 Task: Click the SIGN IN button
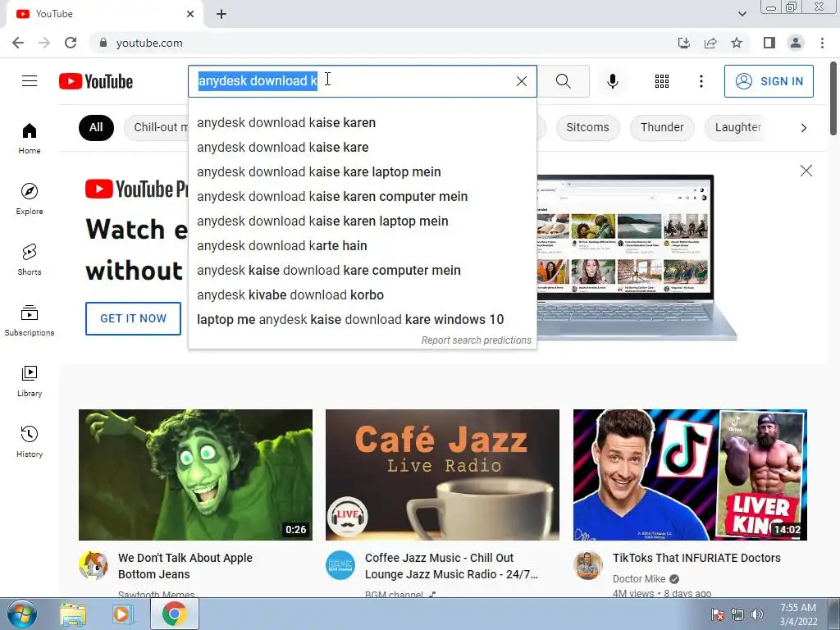768,81
